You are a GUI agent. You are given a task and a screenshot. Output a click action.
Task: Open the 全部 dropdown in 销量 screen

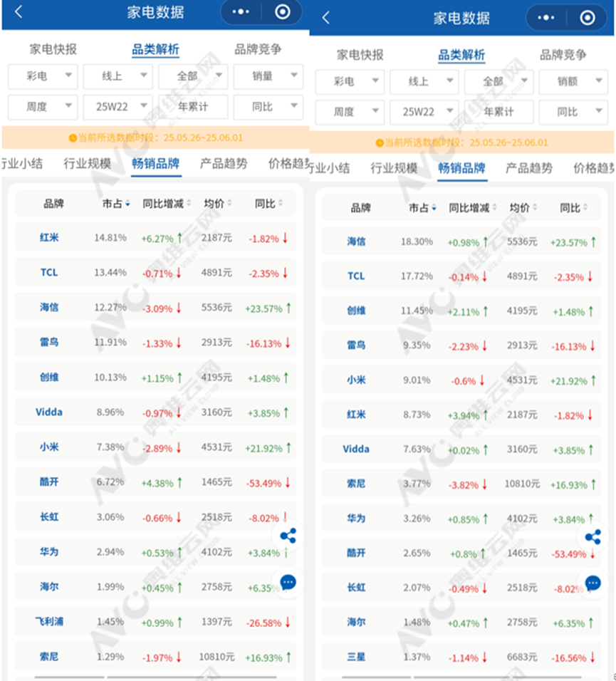[x=193, y=76]
